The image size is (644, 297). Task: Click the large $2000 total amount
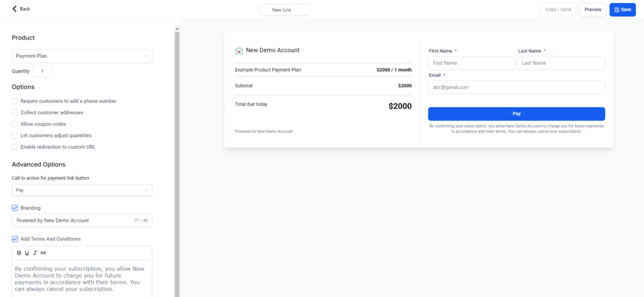tap(400, 106)
